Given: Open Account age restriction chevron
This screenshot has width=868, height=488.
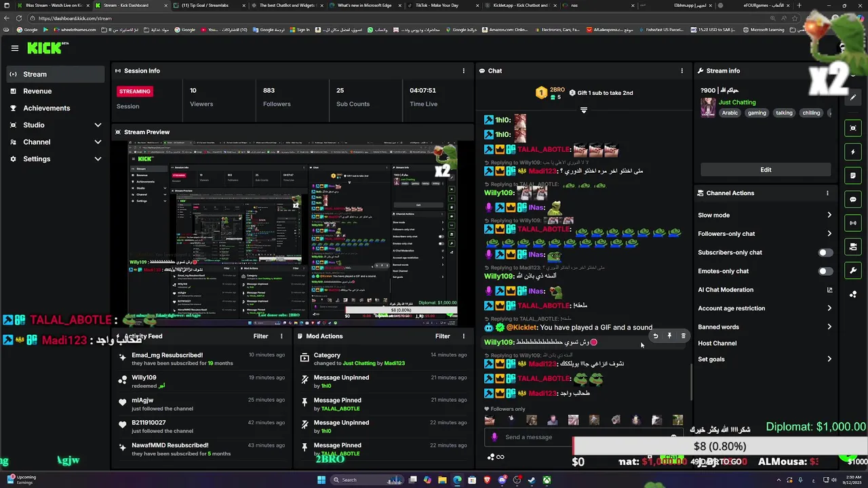Looking at the screenshot, I should pyautogui.click(x=829, y=308).
